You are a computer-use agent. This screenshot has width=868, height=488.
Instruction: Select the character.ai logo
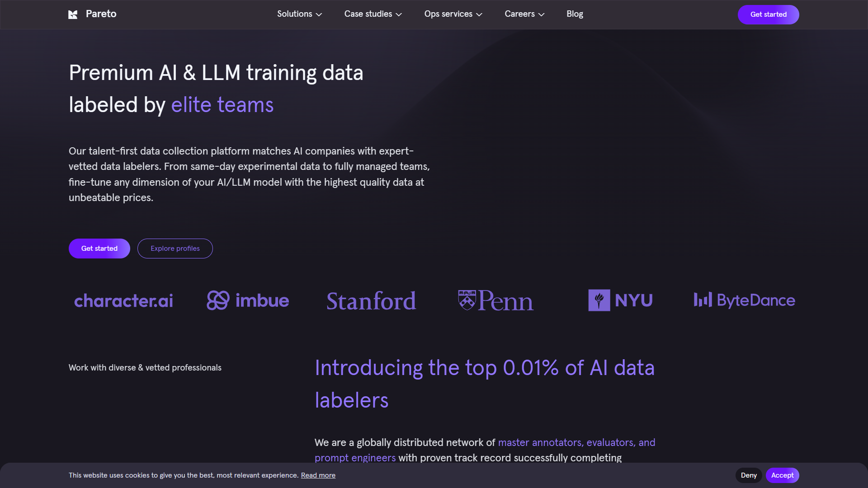(x=123, y=300)
